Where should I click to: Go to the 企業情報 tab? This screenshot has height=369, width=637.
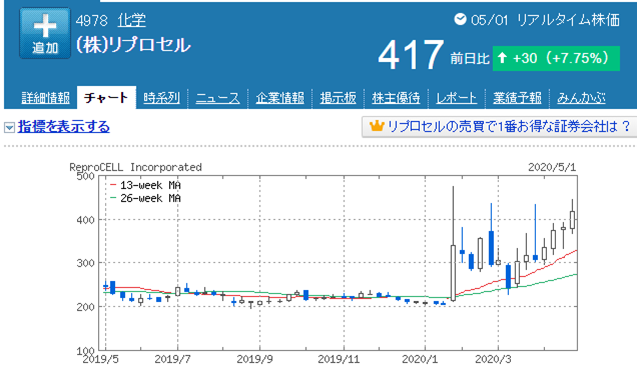pyautogui.click(x=280, y=98)
